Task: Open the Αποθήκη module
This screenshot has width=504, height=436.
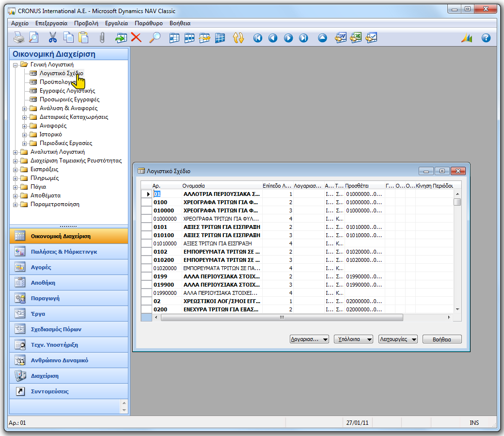Action: (x=69, y=283)
